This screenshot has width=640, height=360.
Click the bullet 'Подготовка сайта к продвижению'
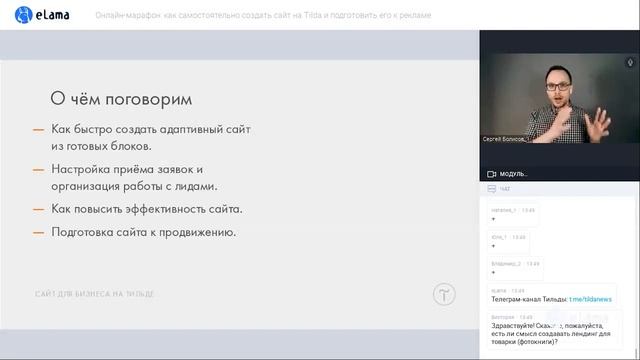[144, 232]
